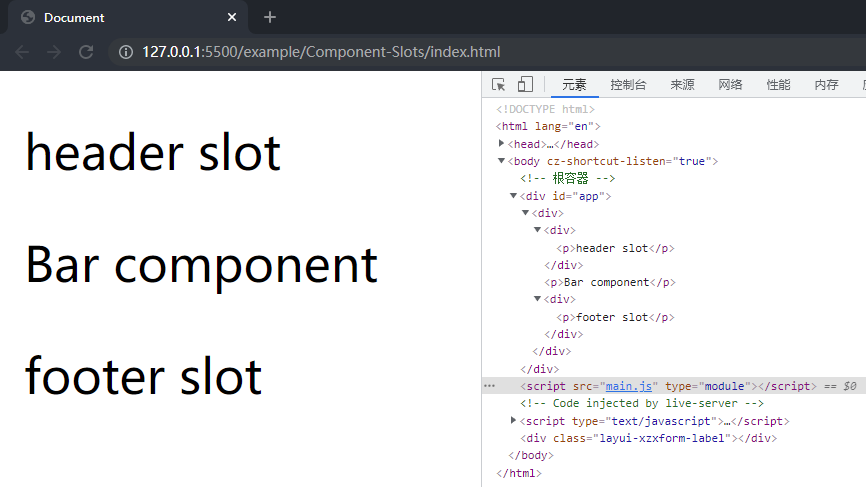Select the div class layui-xzxform-label node
Viewport: 866px width, 487px height.
[x=648, y=438]
